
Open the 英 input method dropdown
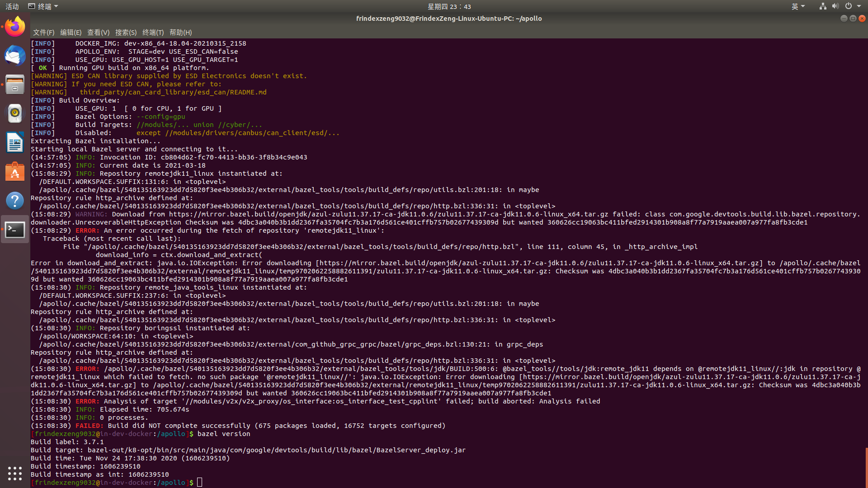798,6
